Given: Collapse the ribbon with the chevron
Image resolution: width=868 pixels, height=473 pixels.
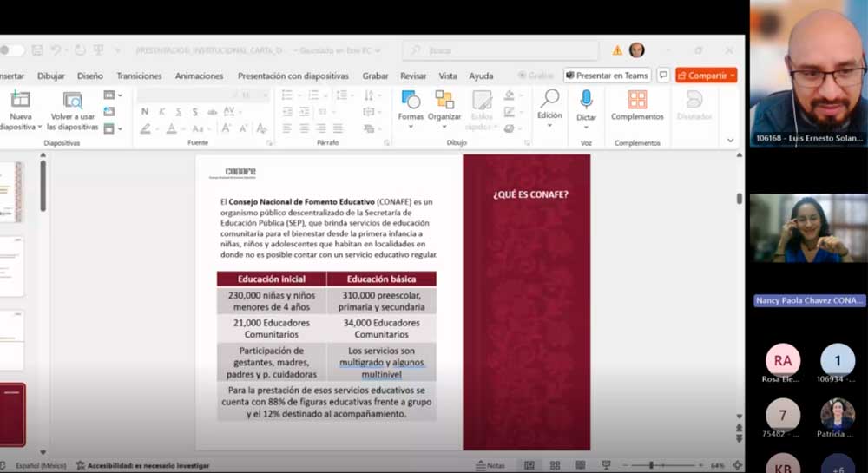Looking at the screenshot, I should click(730, 140).
